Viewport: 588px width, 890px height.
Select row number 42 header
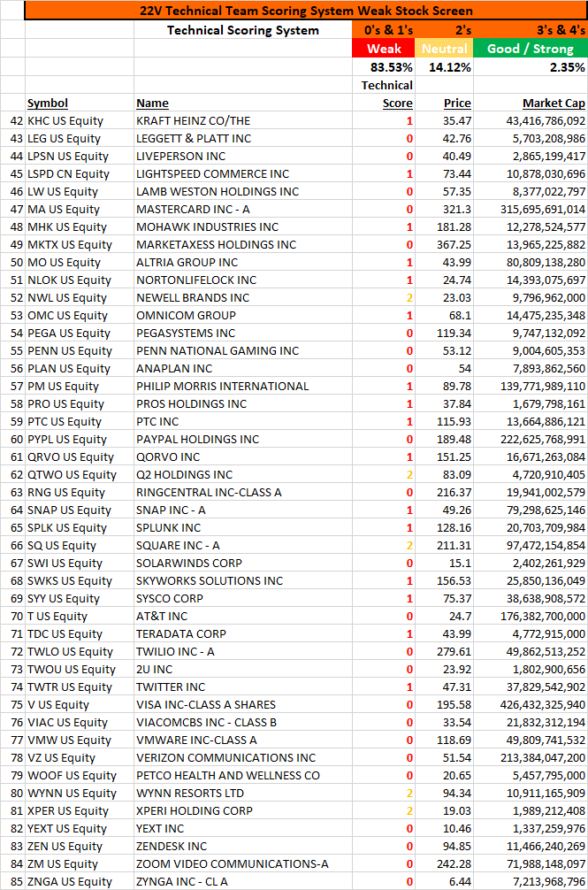12,121
